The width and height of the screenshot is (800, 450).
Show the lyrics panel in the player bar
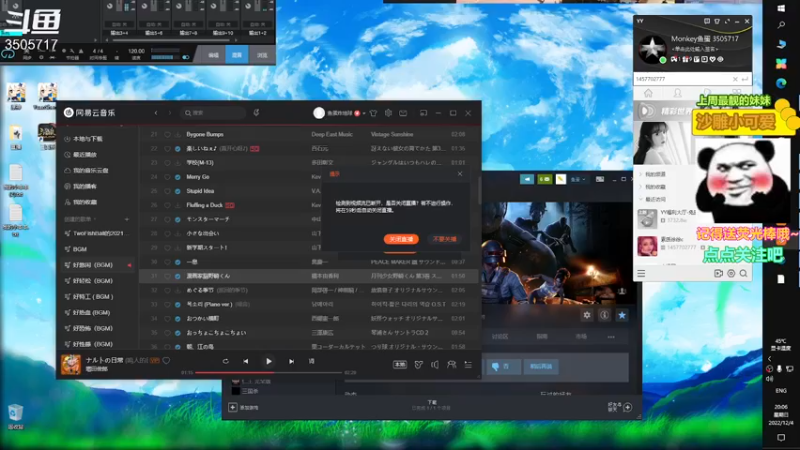point(311,361)
